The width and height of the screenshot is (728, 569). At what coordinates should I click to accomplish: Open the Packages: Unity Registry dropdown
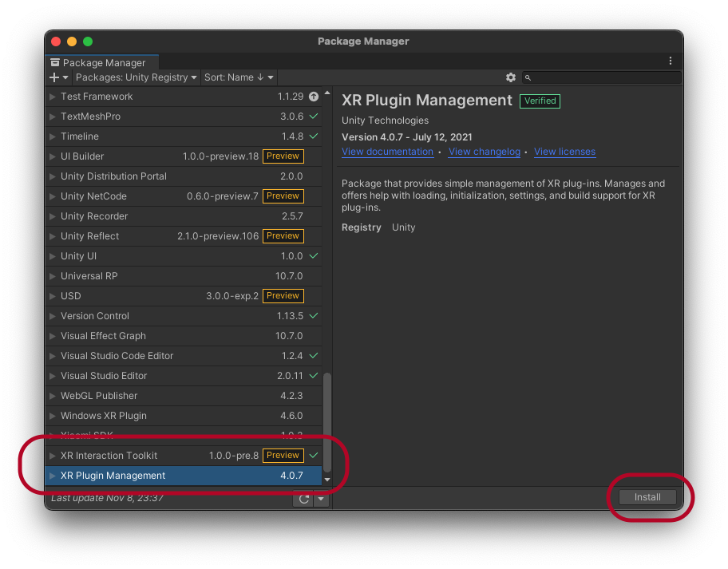click(x=136, y=77)
